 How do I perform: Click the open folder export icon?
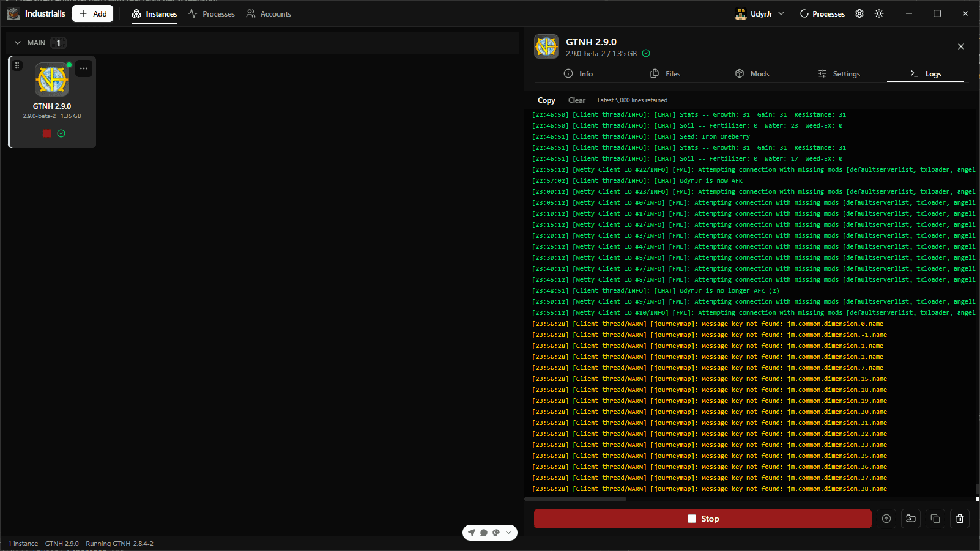tap(911, 519)
